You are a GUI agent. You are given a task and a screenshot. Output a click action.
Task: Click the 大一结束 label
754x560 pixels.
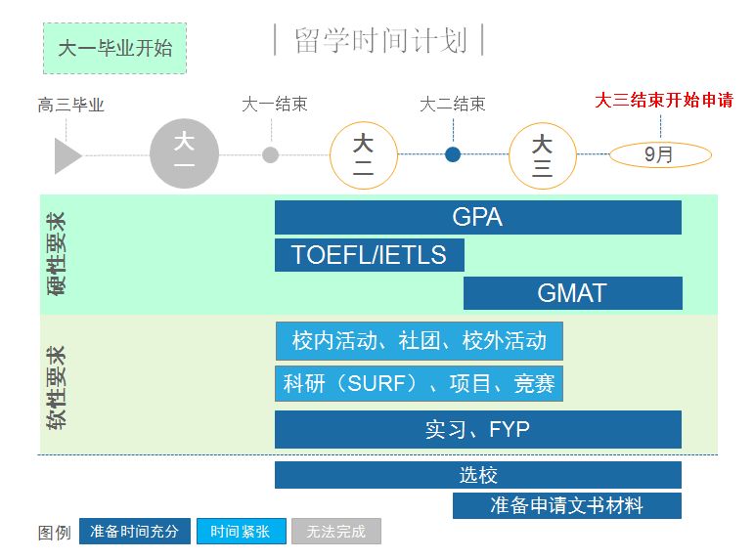(x=275, y=104)
